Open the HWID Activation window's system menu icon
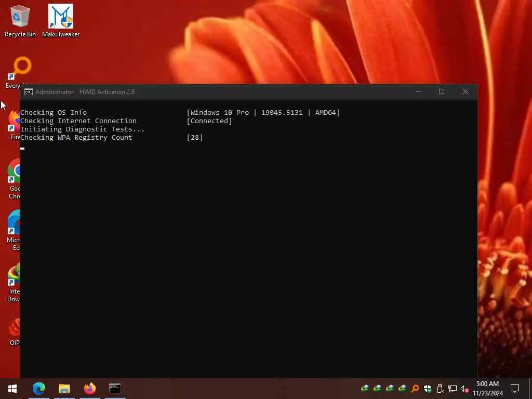 29,92
